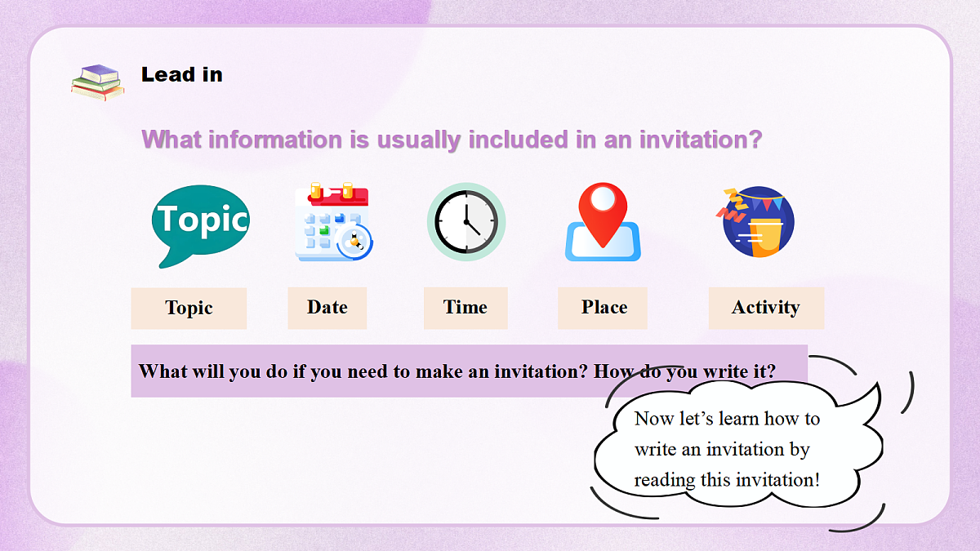Select the 'What will you do' purple text box
980x551 pixels.
469,371
